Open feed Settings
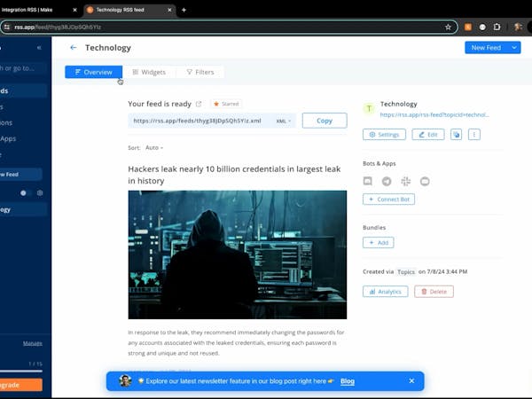The width and height of the screenshot is (532, 399). 384,135
